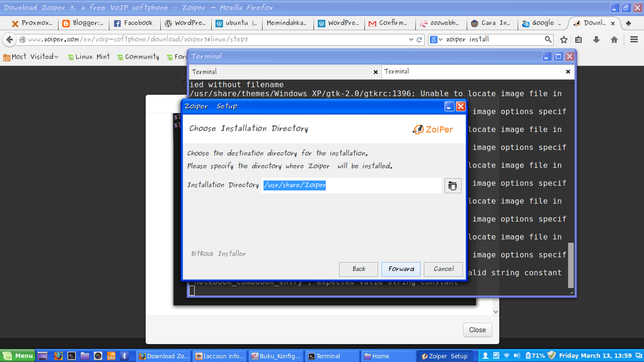644x362 pixels.
Task: Click the search magnifier icon
Action: coord(548,40)
